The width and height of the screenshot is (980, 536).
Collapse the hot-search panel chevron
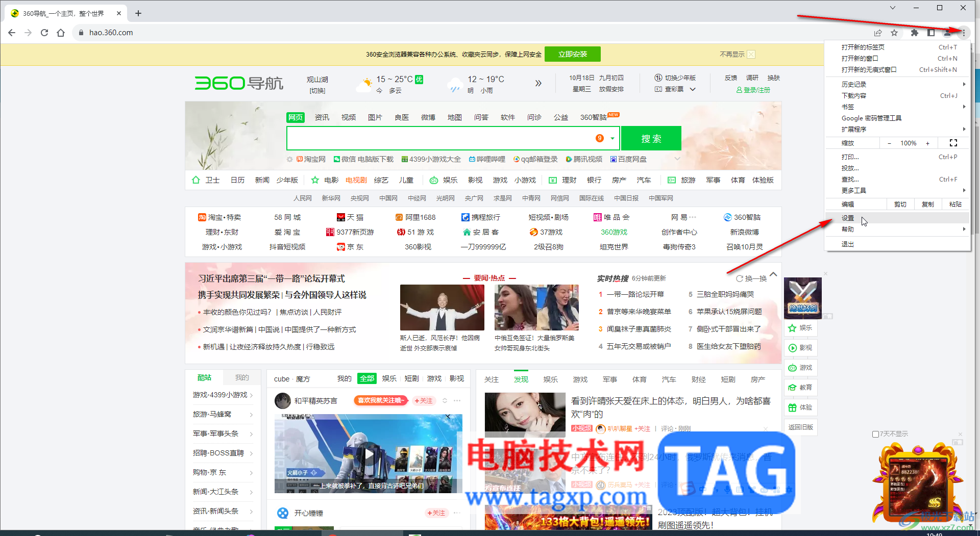coord(773,274)
